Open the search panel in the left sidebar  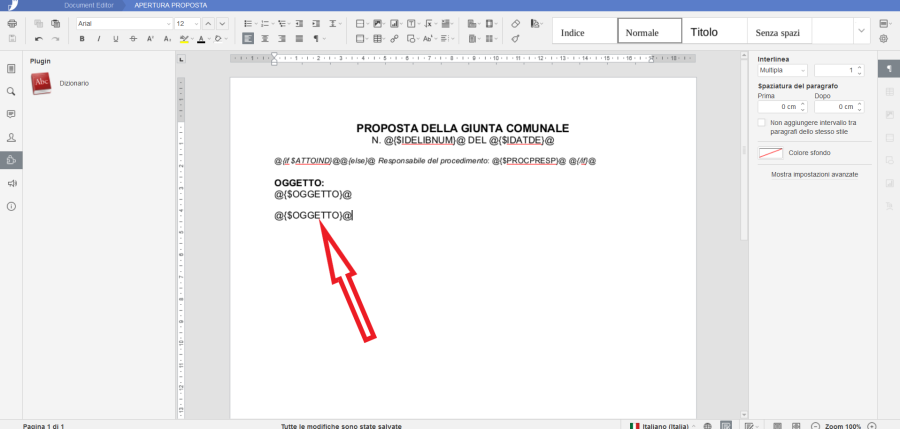11,91
